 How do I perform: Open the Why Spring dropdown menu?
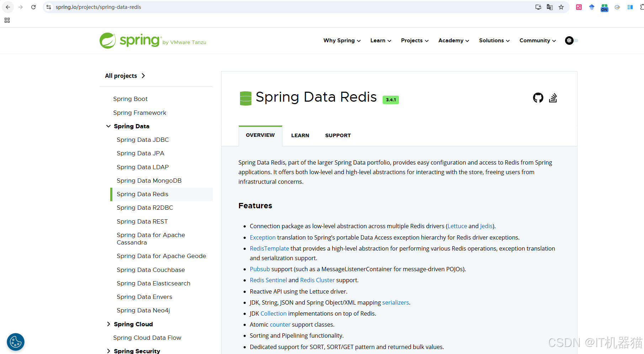(x=342, y=41)
